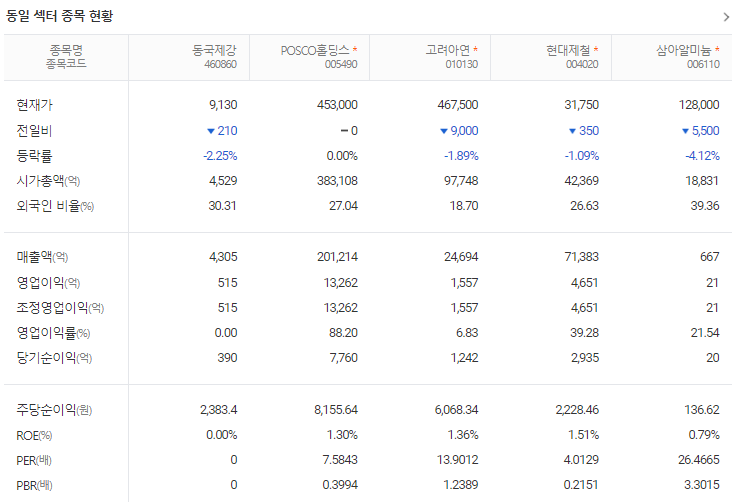Click POSCO홀딩스 current price 453,000

pyautogui.click(x=337, y=105)
